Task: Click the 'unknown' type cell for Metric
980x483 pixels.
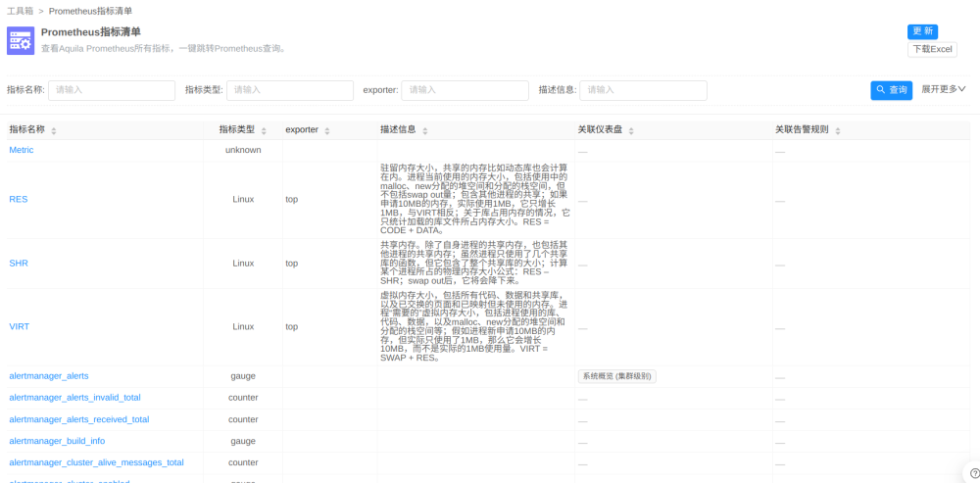Action: click(x=243, y=150)
